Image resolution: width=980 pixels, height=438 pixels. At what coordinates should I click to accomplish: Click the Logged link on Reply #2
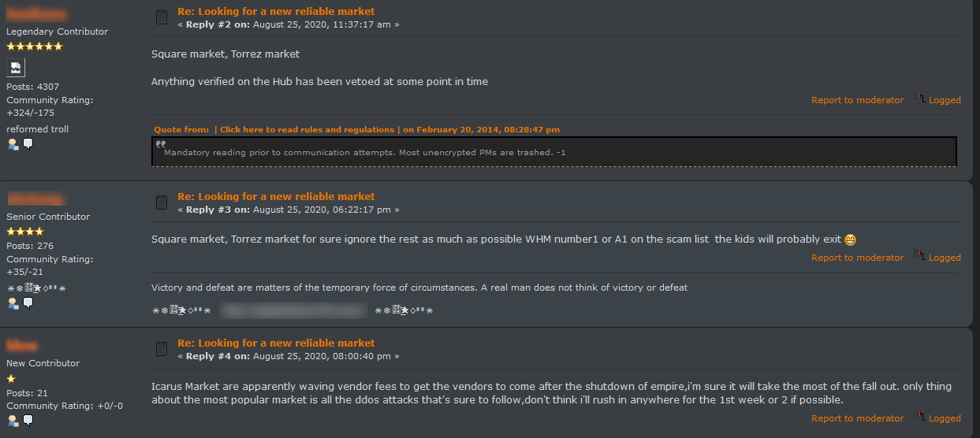pos(944,100)
